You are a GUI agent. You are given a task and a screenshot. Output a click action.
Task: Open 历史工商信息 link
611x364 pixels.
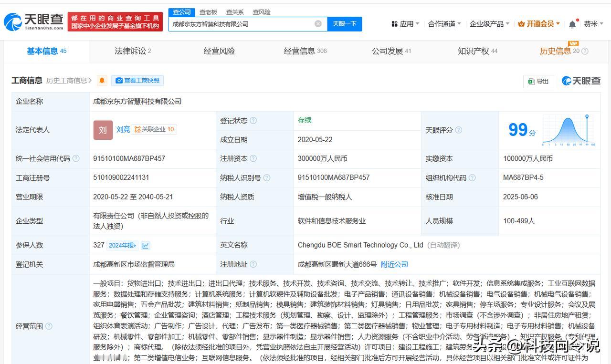69,81
